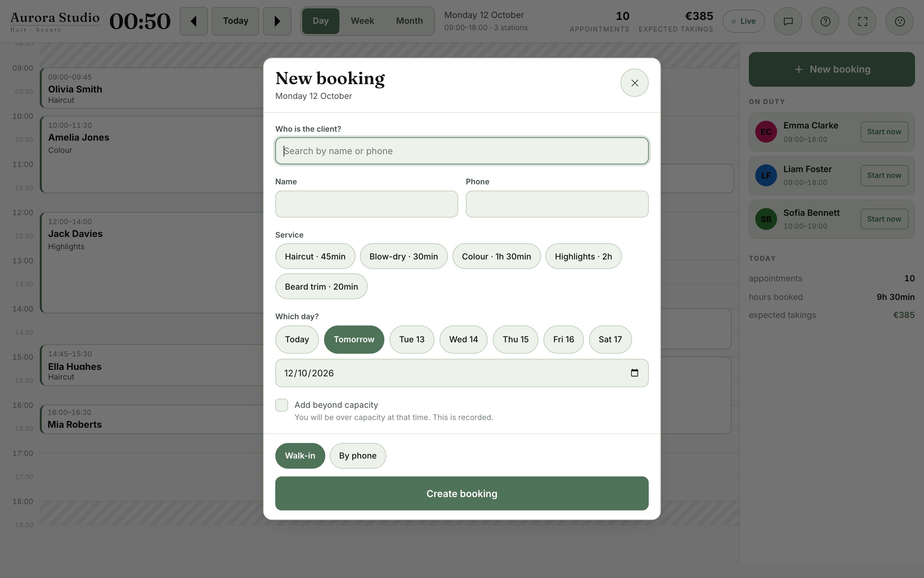Open the calendar picker in date field

tap(635, 373)
